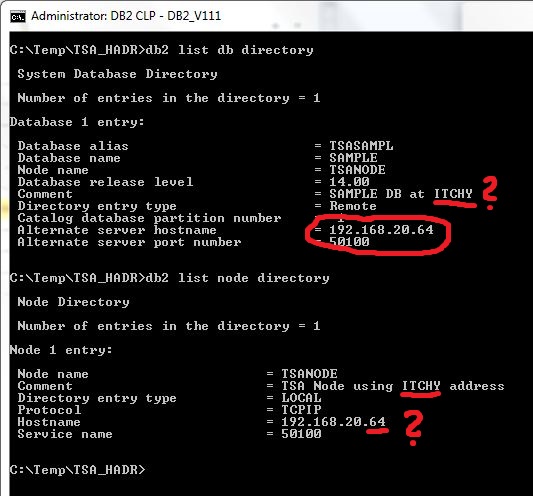
Task: Click the database name value SAMPLE
Action: 353,158
